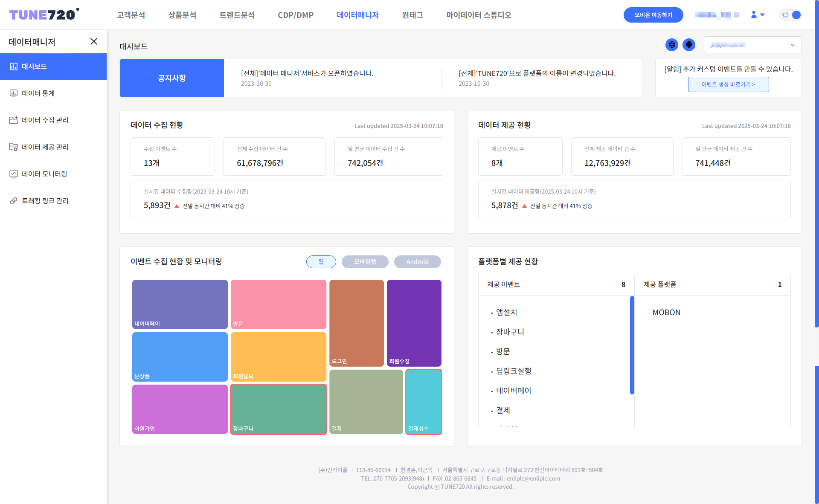Click the 결제 treemap tile
Viewport: 819px width, 504px height.
(366, 402)
